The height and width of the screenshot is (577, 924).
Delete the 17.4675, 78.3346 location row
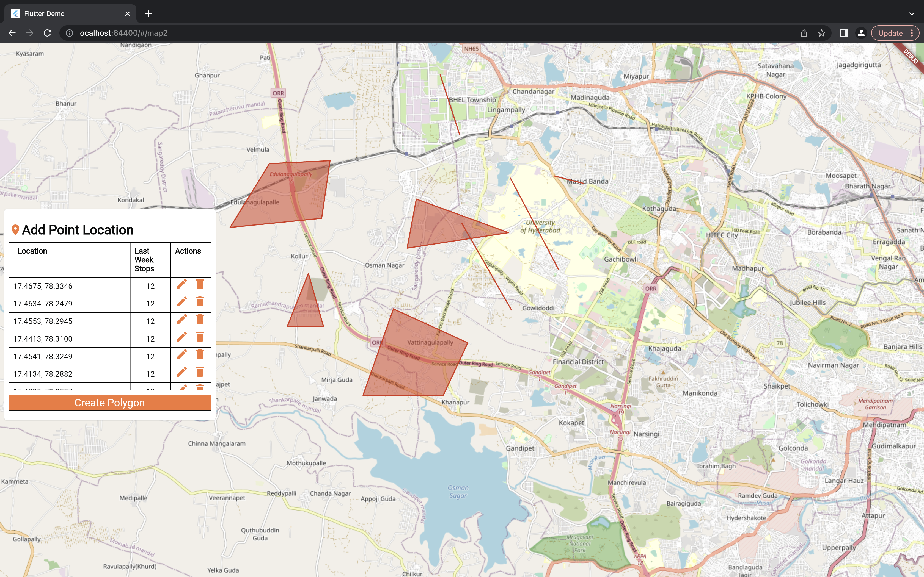pos(200,284)
